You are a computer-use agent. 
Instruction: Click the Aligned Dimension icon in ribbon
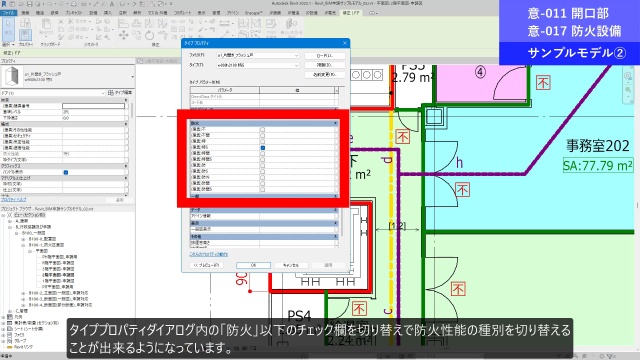click(224, 23)
